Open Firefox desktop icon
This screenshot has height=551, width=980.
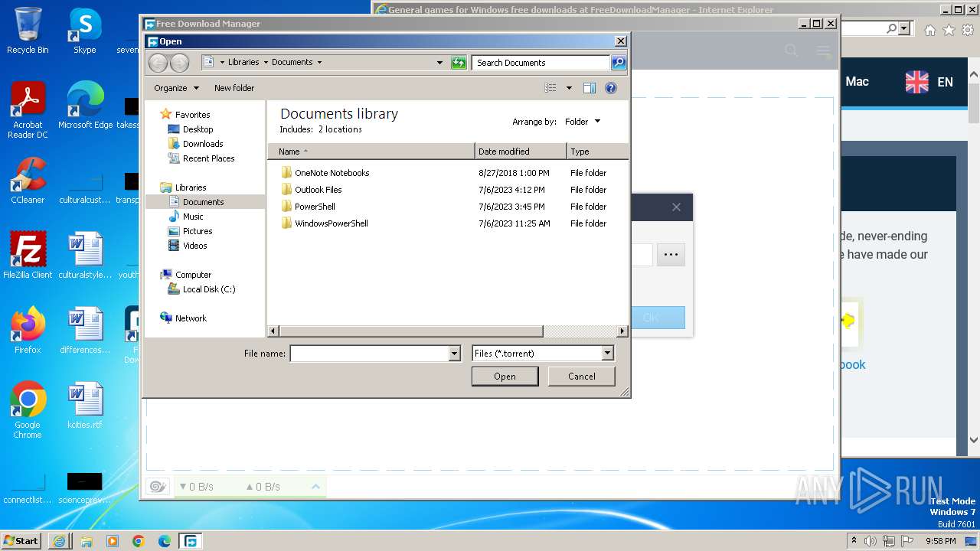[x=28, y=331]
